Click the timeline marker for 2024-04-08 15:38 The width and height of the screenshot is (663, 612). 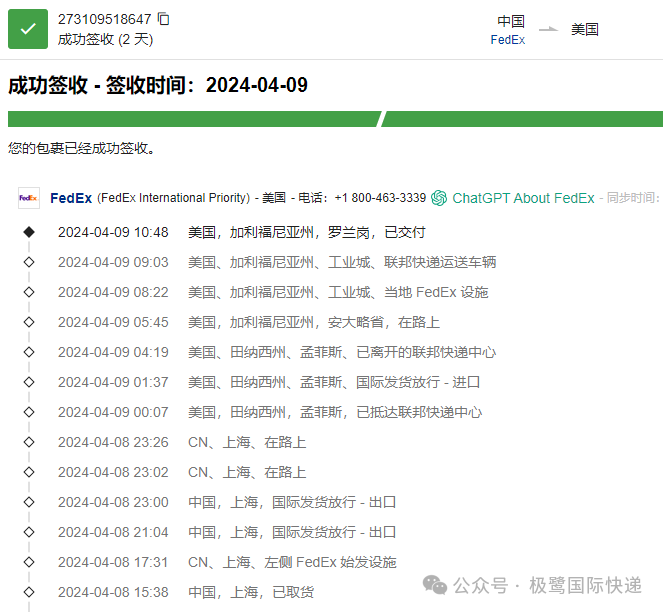point(29,592)
